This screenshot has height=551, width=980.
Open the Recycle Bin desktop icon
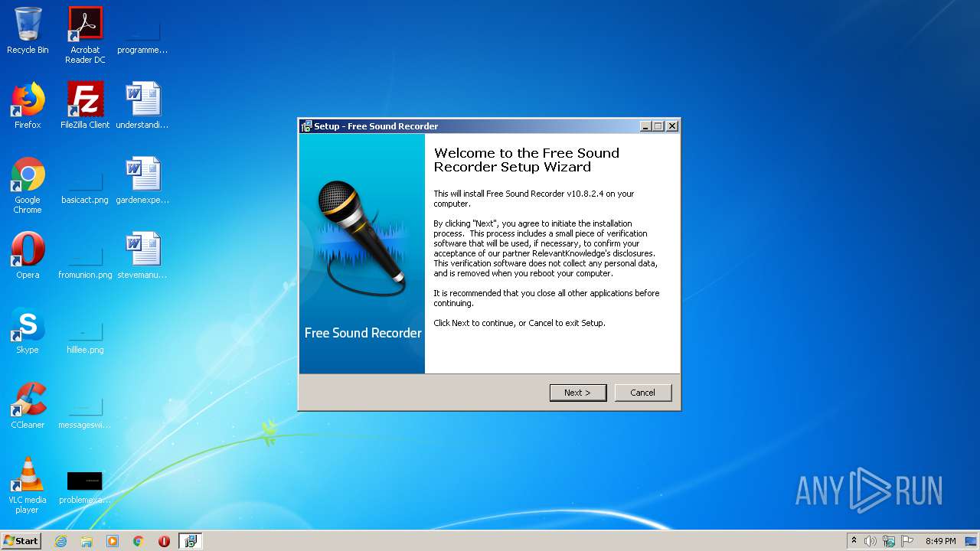point(28,31)
